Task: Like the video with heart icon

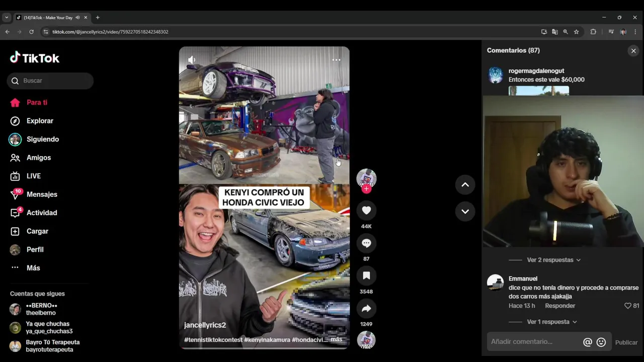Action: point(366,210)
